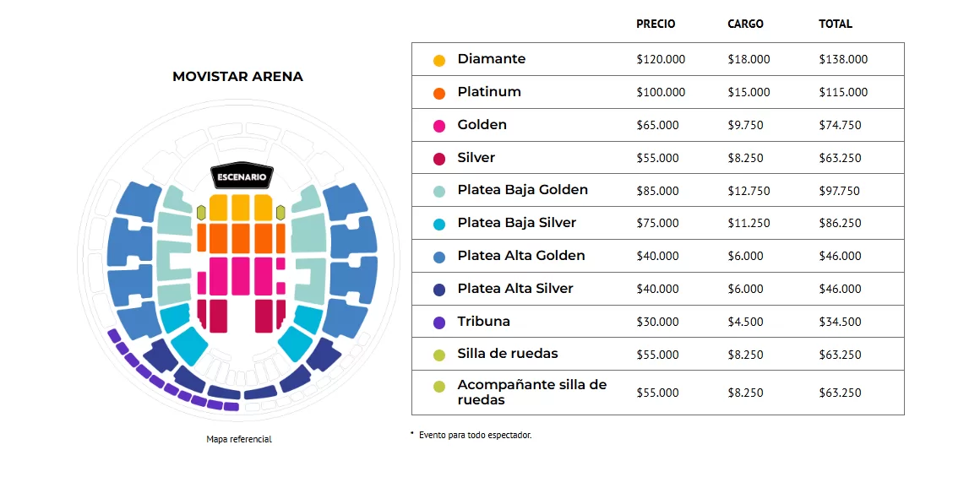
Task: Click the Mapa referencial caption
Action: tap(239, 439)
